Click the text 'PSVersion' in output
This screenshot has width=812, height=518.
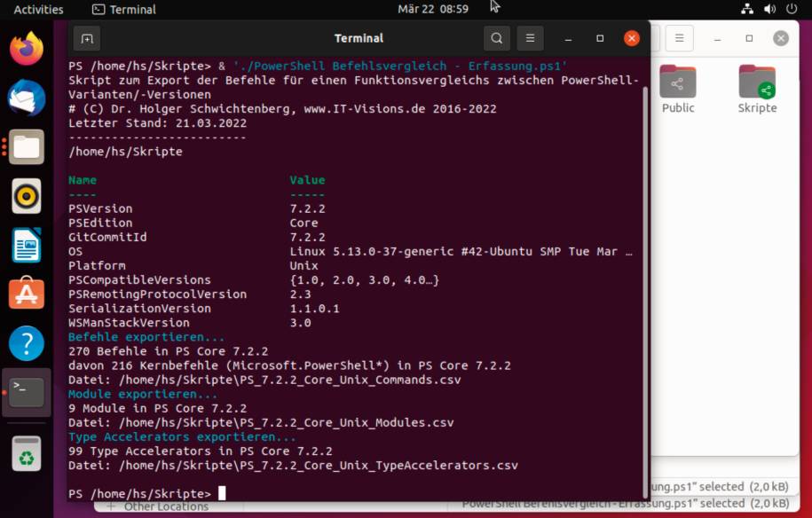[x=100, y=208]
